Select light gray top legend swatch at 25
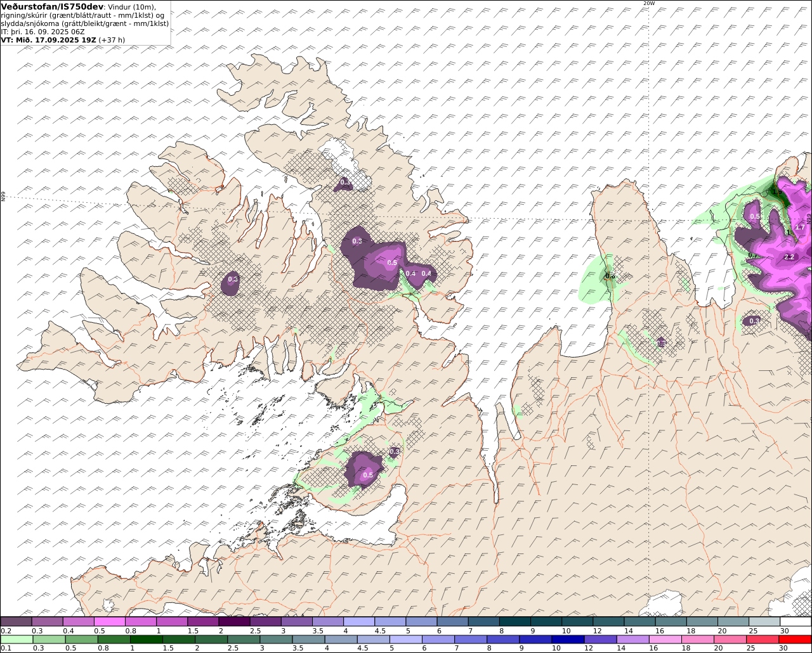This screenshot has width=812, height=653. pyautogui.click(x=764, y=621)
